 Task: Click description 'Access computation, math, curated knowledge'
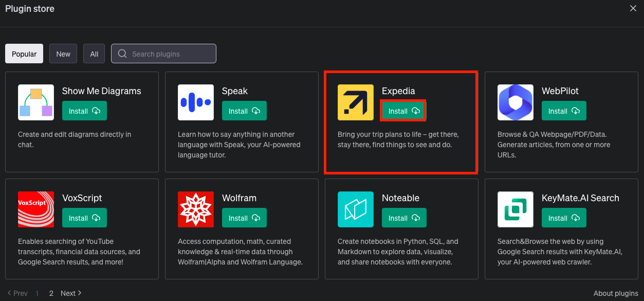tap(241, 252)
